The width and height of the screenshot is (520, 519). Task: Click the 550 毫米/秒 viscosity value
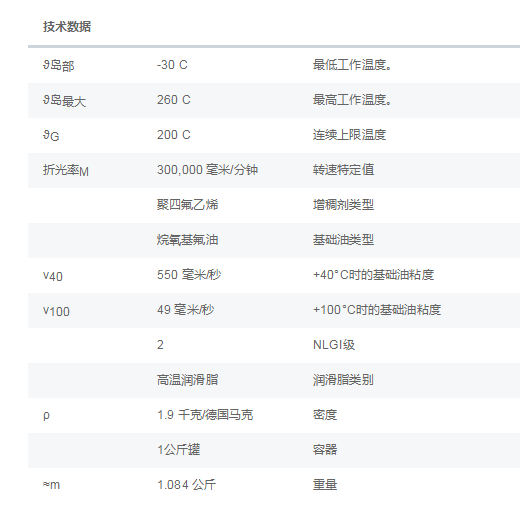(189, 275)
